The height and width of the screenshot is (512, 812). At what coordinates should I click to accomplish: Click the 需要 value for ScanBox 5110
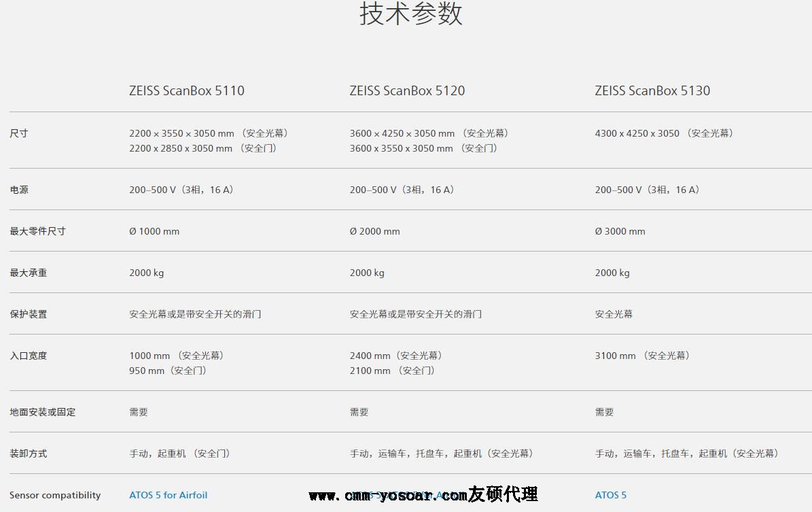[x=138, y=412]
